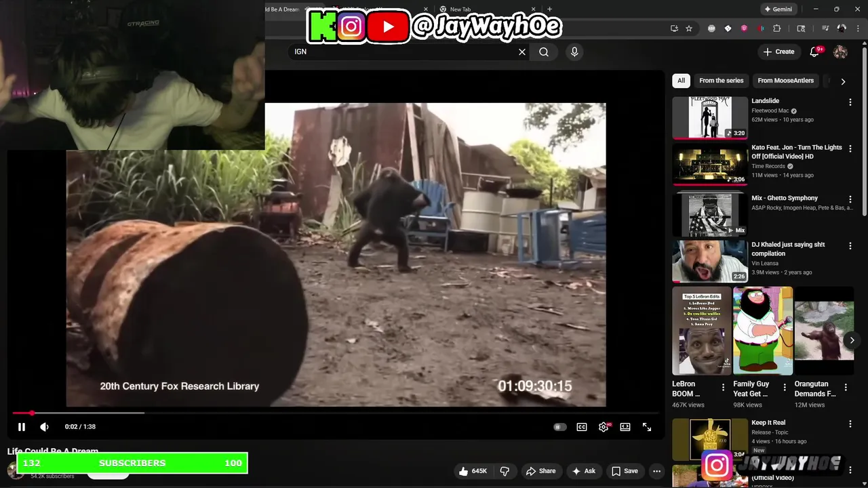The image size is (868, 488).
Task: Open YouTube notifications bell
Action: [815, 52]
